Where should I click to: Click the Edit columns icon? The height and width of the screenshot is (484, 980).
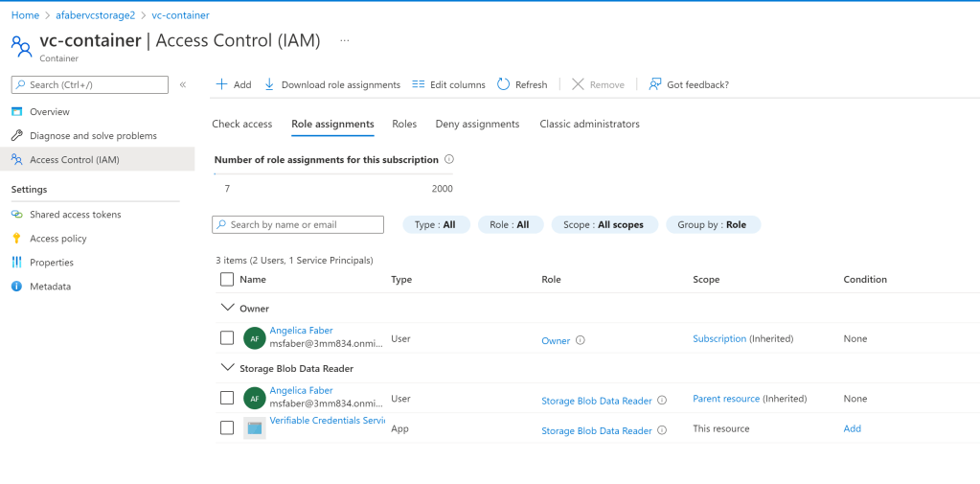coord(418,84)
